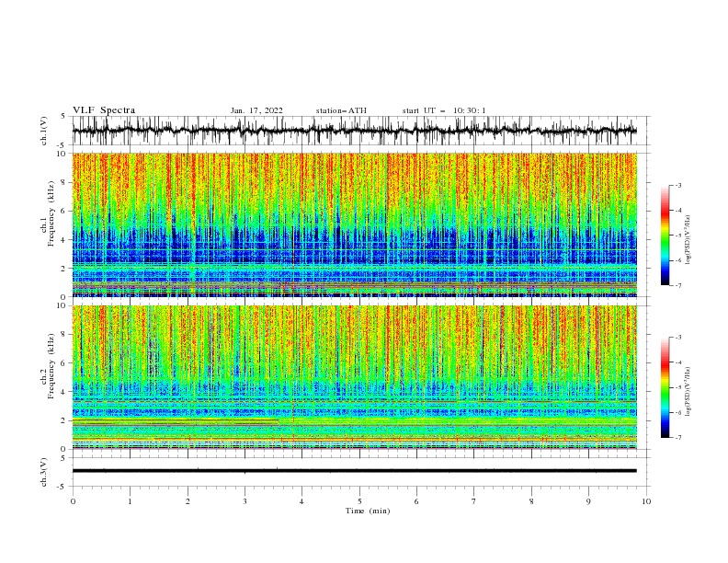Click the ch.3 flat voltage trace

point(354,471)
